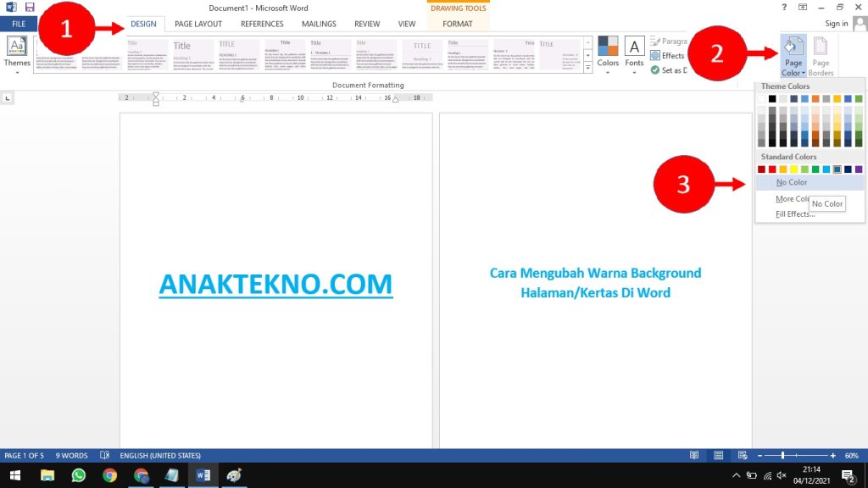Click the Page Color button

click(793, 57)
